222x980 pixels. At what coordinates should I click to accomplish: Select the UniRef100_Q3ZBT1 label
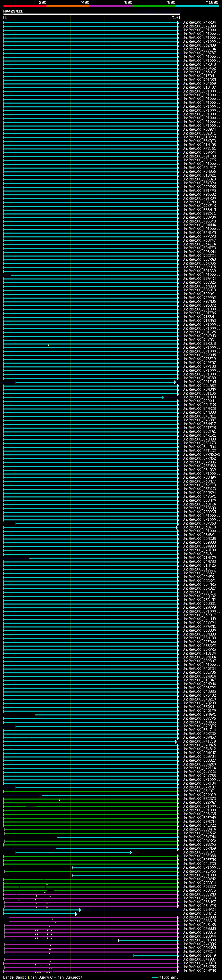pyautogui.click(x=199, y=133)
